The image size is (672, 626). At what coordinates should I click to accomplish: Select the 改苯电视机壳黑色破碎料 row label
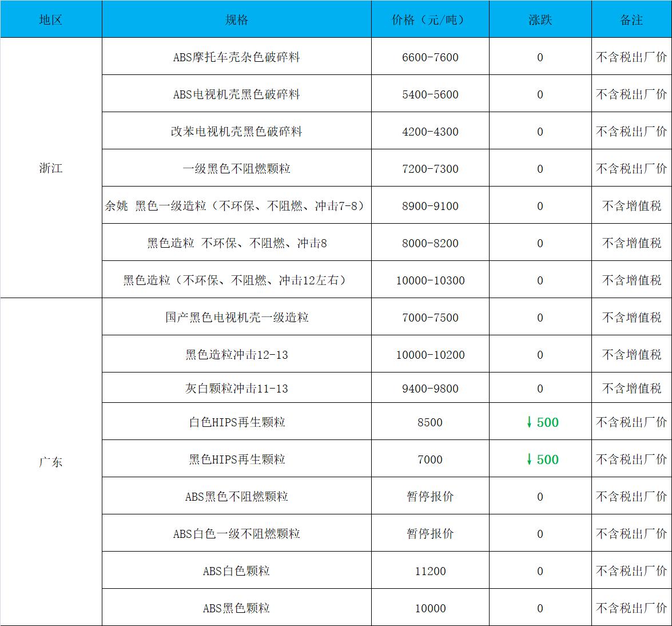[x=236, y=132]
